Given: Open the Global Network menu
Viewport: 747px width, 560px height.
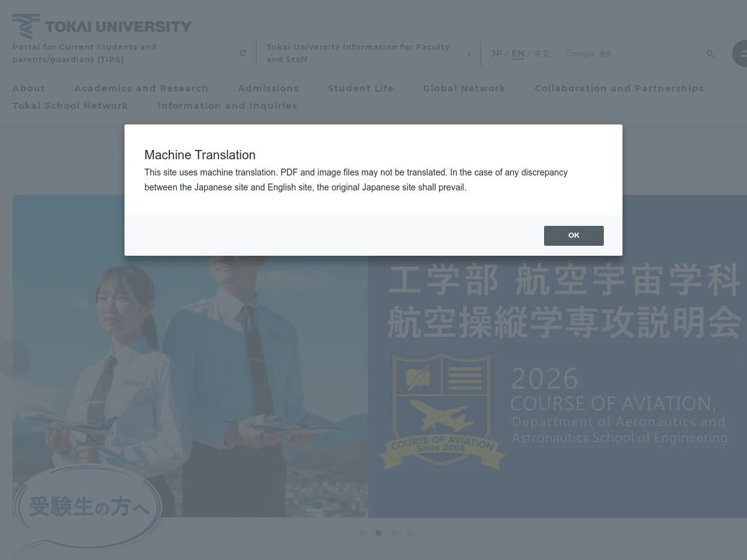Looking at the screenshot, I should 464,88.
